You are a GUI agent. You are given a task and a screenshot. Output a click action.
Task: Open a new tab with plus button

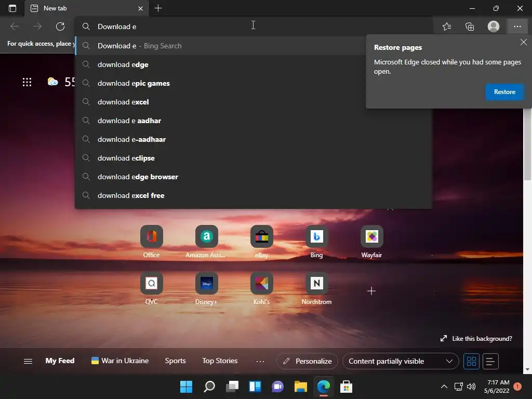pos(158,8)
